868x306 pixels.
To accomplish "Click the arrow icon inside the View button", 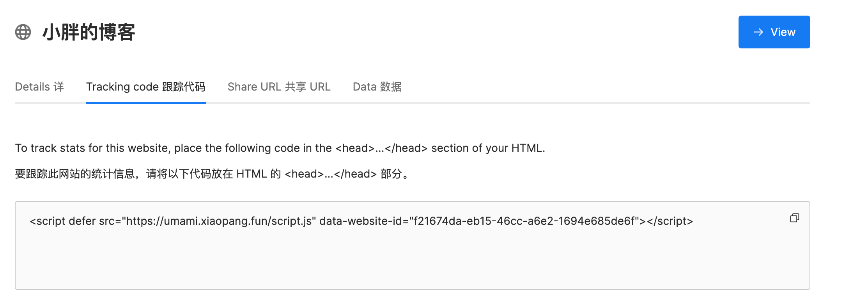I will (x=758, y=32).
